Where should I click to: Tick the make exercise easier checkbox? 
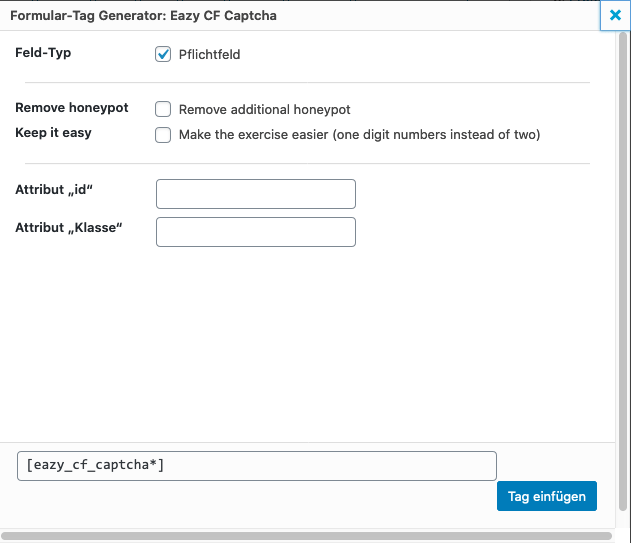[x=164, y=134]
